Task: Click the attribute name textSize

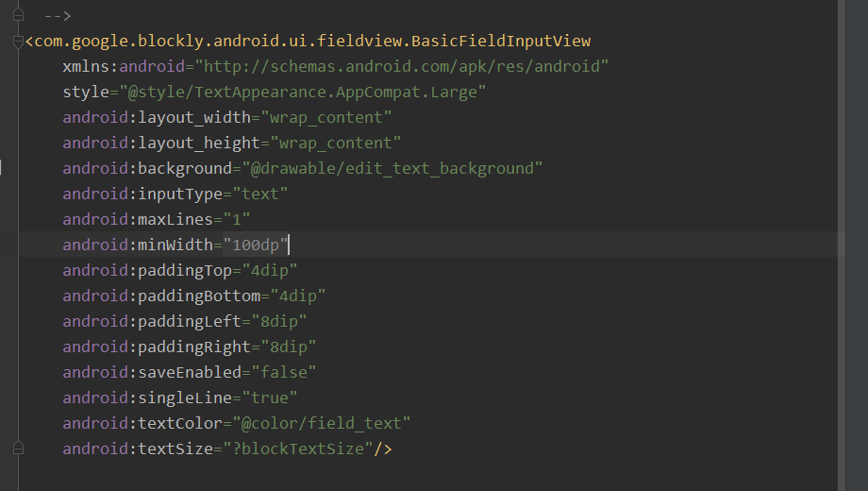Action: point(175,449)
